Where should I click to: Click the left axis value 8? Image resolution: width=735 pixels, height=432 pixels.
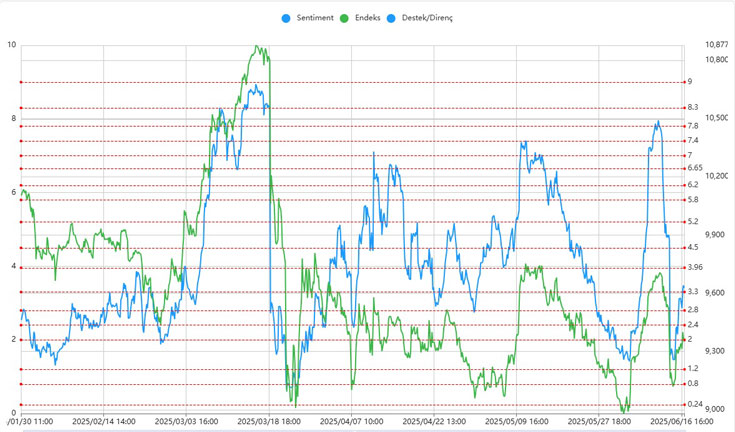(11, 119)
